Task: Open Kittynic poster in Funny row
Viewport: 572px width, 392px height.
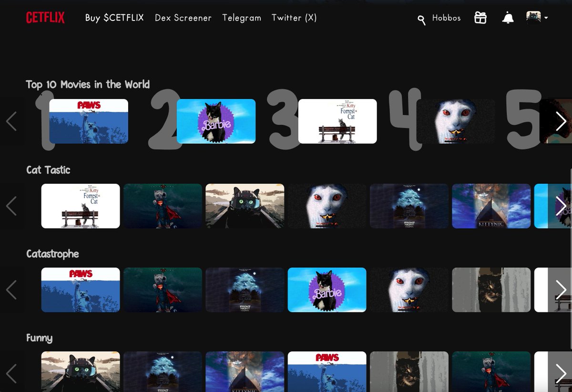Action: [x=245, y=372]
